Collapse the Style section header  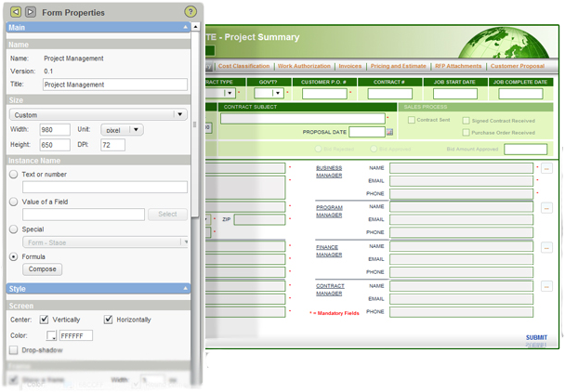[98, 289]
